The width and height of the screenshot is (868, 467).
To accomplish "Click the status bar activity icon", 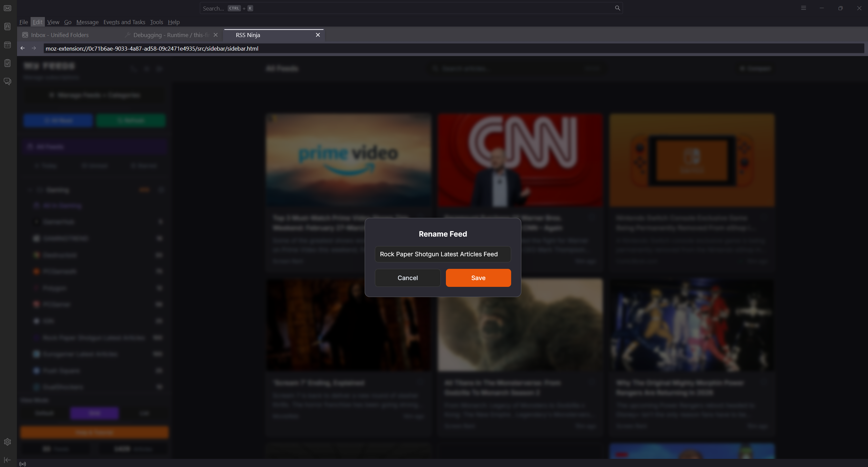I will (x=23, y=464).
